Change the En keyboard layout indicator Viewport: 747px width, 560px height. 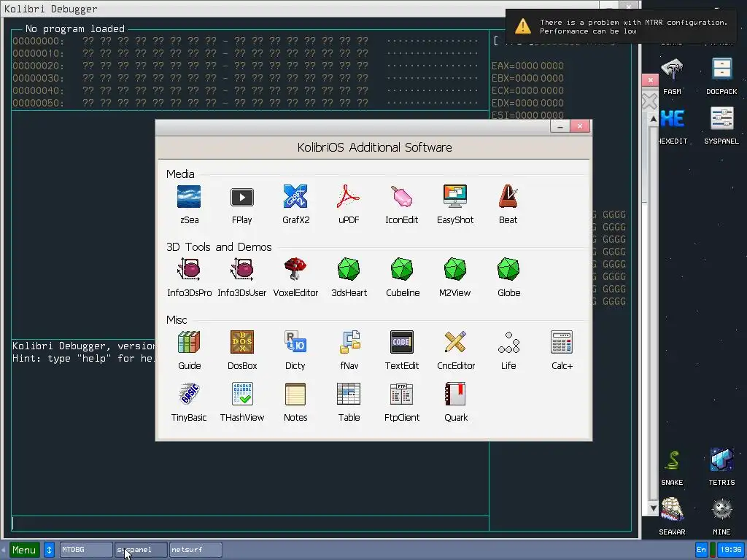click(701, 550)
